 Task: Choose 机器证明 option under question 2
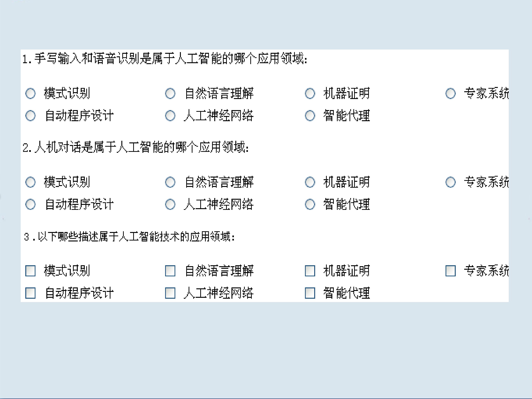pos(310,182)
